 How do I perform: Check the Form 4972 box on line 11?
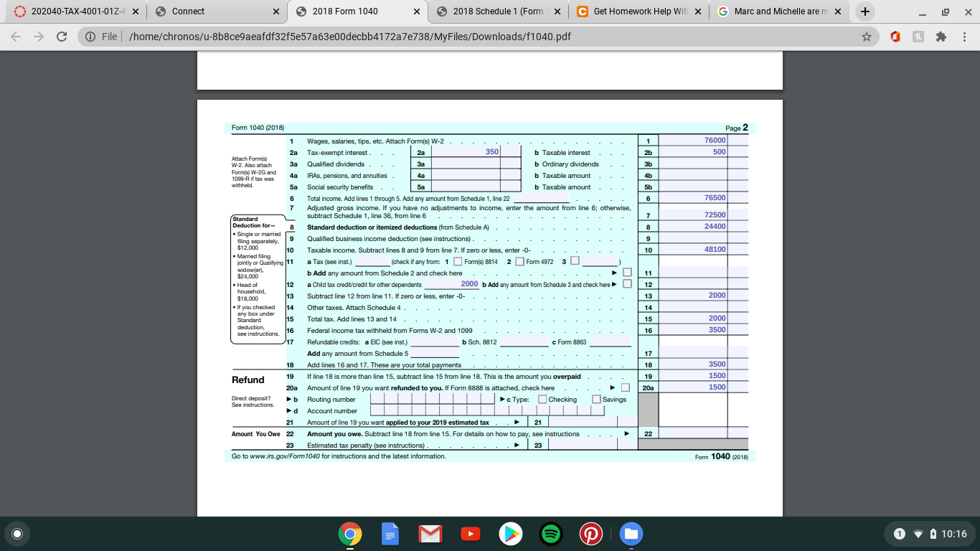click(x=520, y=261)
